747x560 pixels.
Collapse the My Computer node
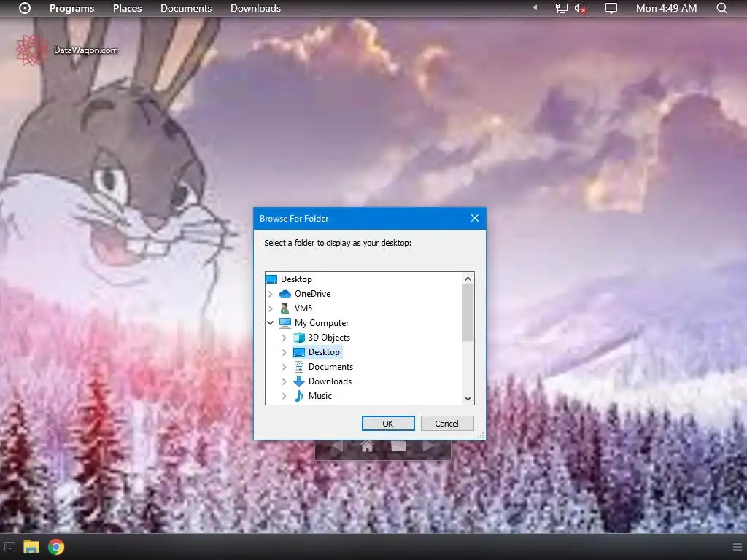(x=270, y=323)
